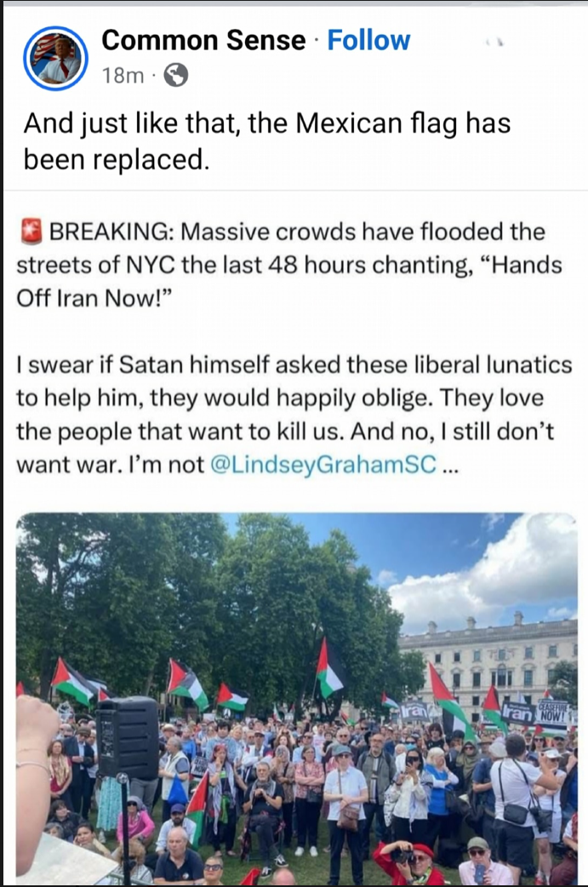Image resolution: width=588 pixels, height=887 pixels.
Task: Click the 'Satan himself' tweet paragraph
Action: click(294, 415)
